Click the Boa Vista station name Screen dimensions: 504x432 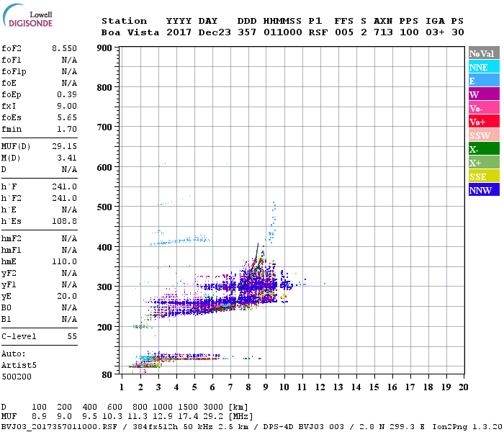(x=130, y=33)
